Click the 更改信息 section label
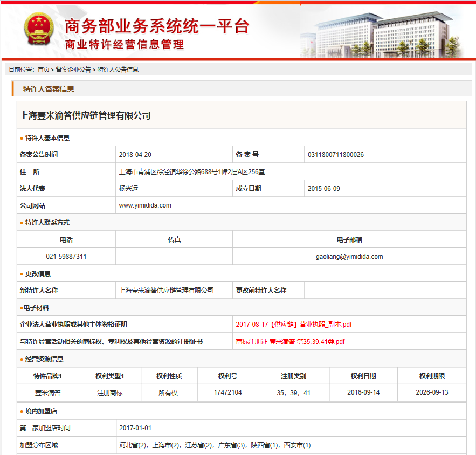 point(38,273)
